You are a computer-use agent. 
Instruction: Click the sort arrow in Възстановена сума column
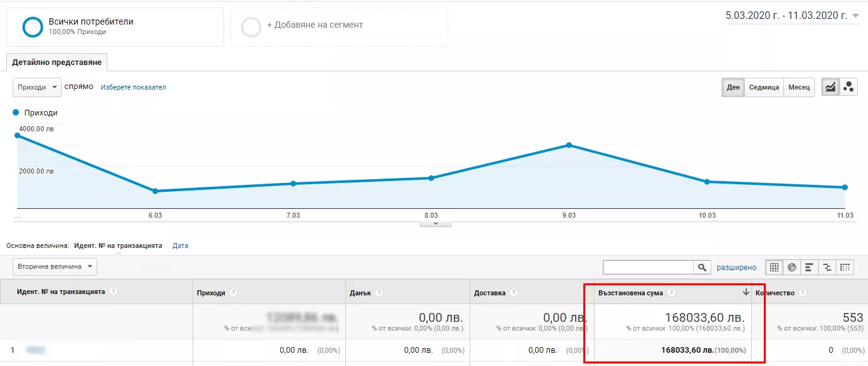[746, 292]
